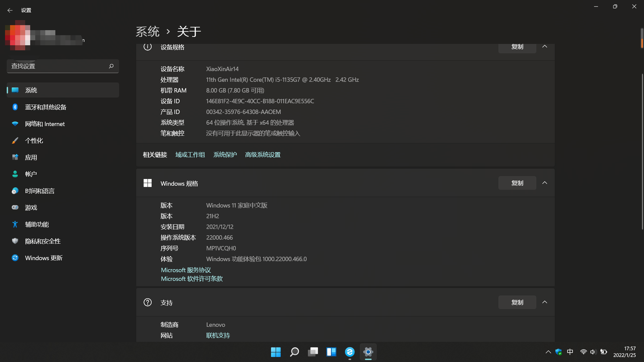Collapse the Support section

pyautogui.click(x=545, y=302)
